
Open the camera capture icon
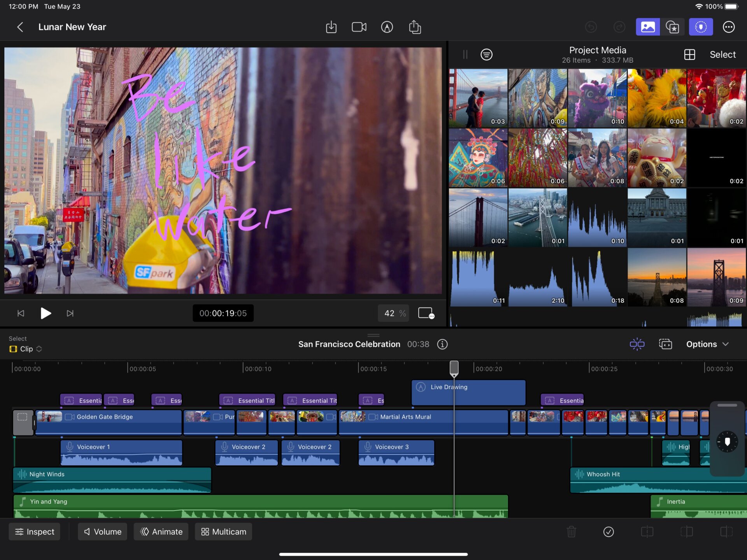[359, 26]
